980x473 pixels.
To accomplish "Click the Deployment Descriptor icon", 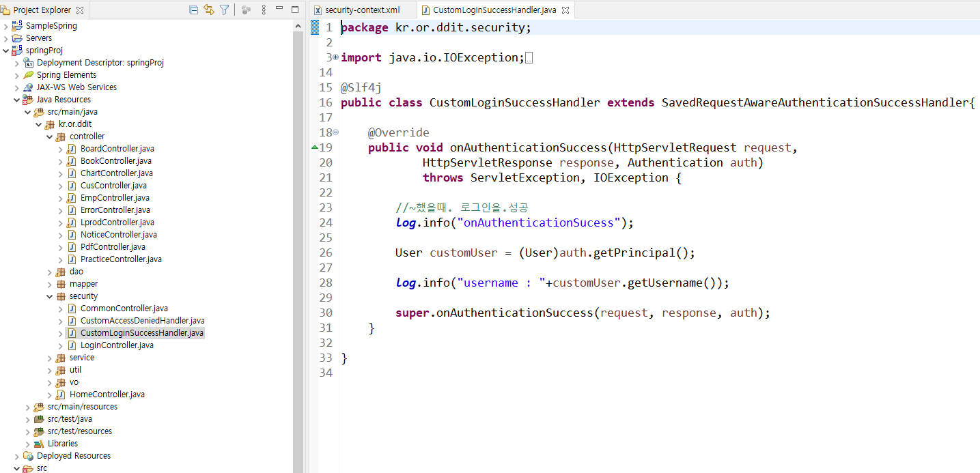I will [x=28, y=63].
